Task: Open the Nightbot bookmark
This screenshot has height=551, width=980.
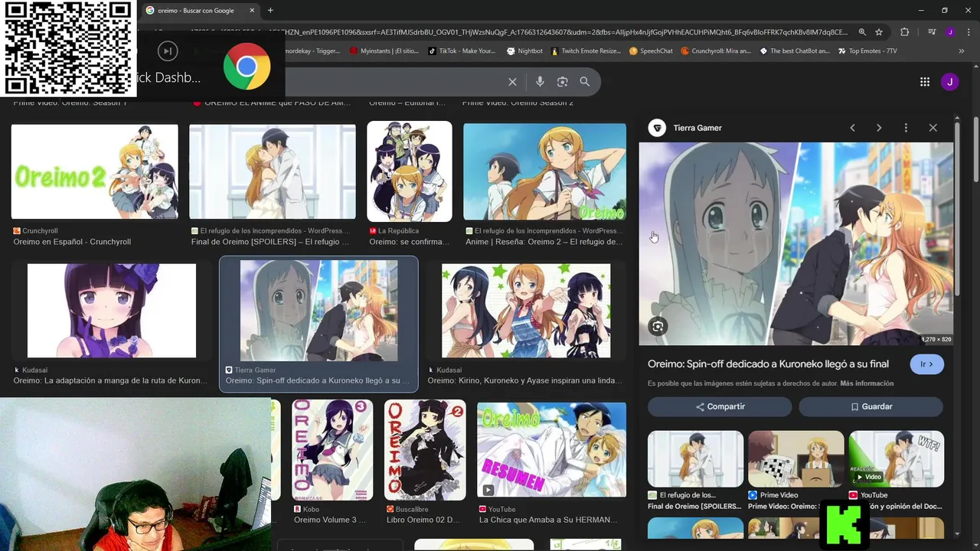Action: [x=524, y=51]
